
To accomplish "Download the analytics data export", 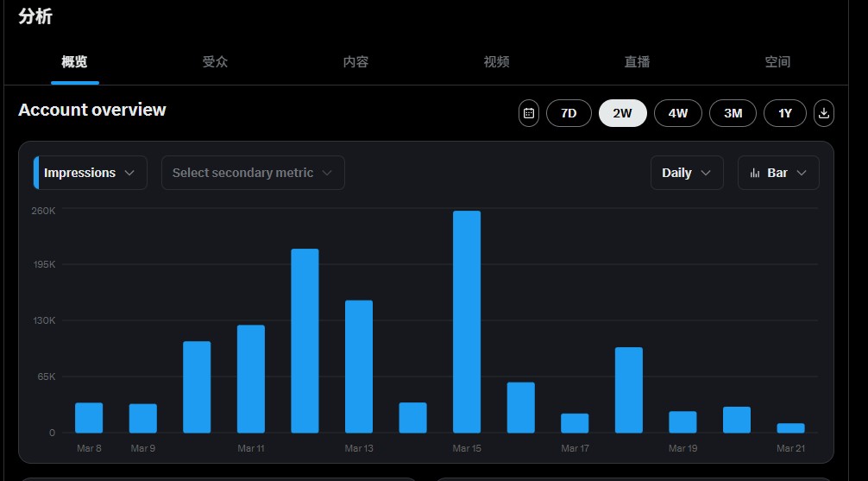I will (824, 113).
